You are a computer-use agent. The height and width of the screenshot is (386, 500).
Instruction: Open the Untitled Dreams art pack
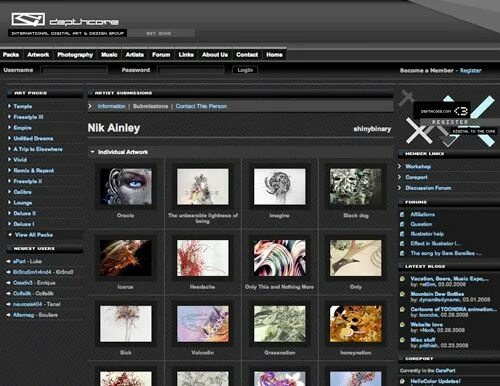coord(33,138)
